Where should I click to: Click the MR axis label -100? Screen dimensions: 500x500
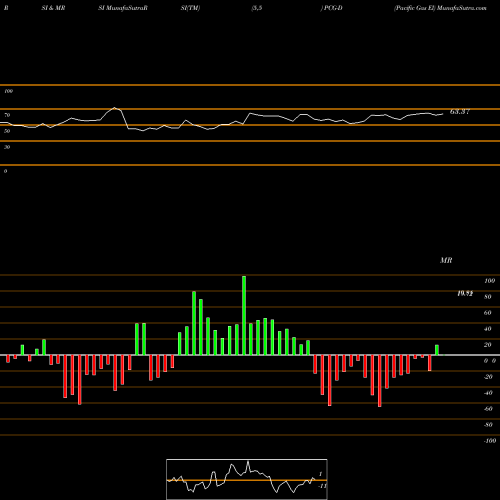tap(490, 441)
